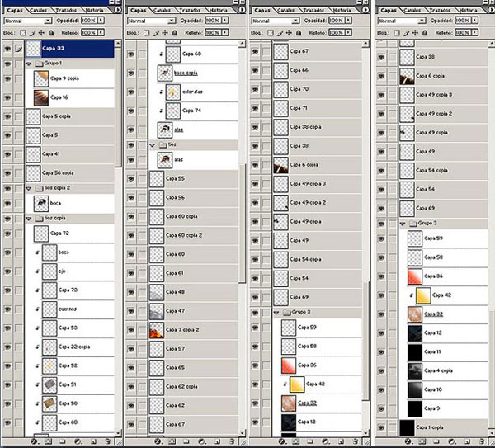Add a layer mask in the leftmost Layers panel
Image resolution: width=495 pixels, height=448 pixels.
coord(48,441)
